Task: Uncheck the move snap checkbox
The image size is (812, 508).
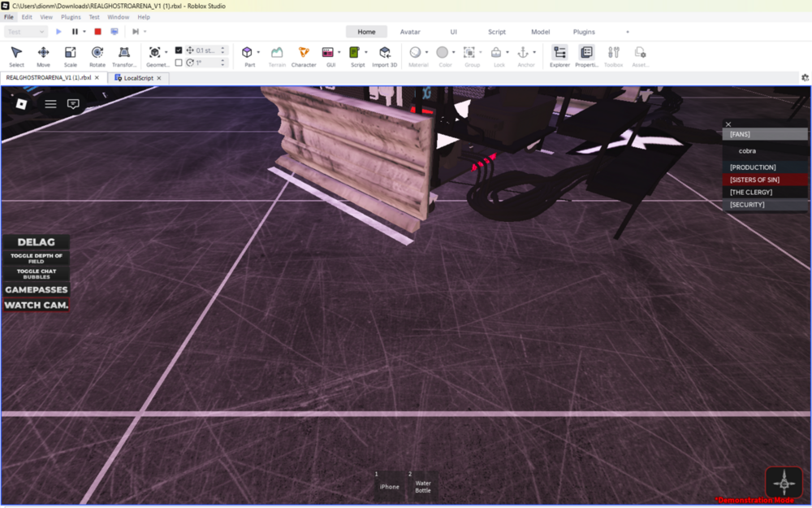Action: [179, 50]
